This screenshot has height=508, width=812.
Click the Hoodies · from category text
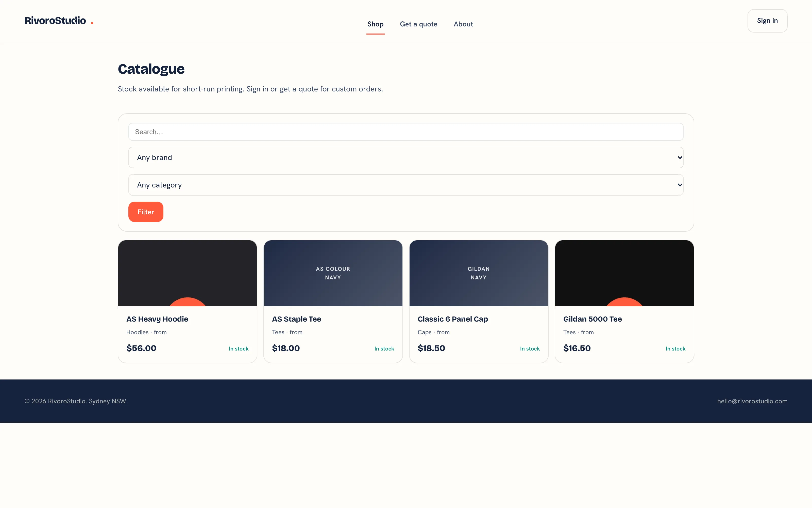pos(146,332)
